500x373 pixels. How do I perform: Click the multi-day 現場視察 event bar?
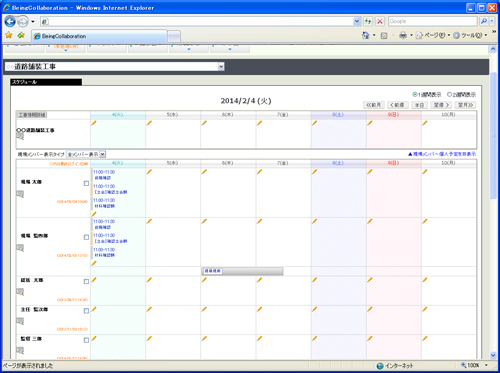(243, 271)
